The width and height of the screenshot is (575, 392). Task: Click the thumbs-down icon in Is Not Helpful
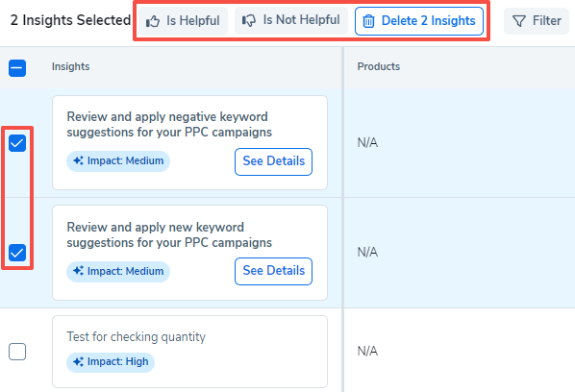pyautogui.click(x=249, y=20)
